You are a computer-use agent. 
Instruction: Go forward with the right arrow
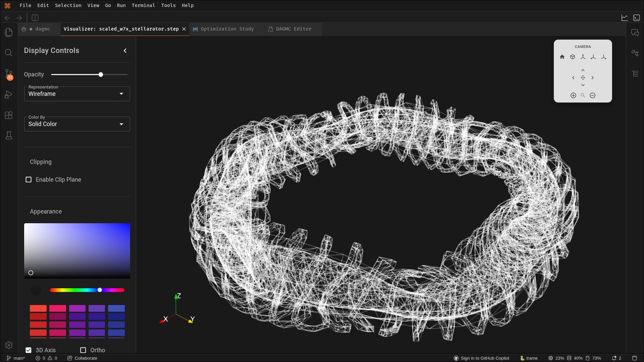pyautogui.click(x=19, y=18)
